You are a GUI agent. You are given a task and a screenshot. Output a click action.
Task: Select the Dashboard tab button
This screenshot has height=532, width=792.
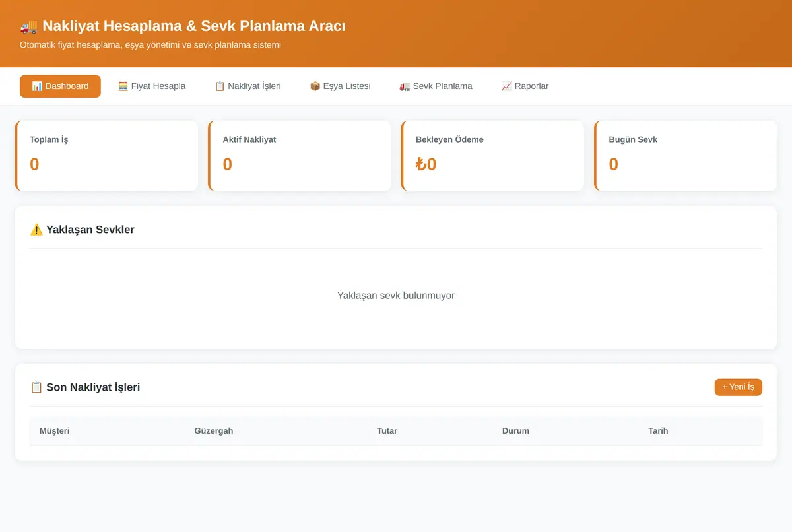(60, 86)
